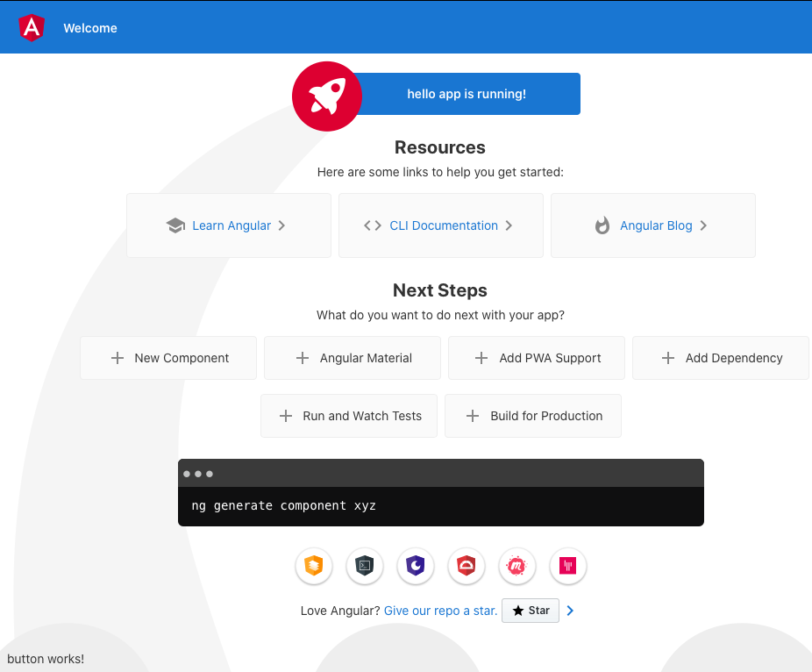Click the plus icon on Run and Watch Tests

286,416
